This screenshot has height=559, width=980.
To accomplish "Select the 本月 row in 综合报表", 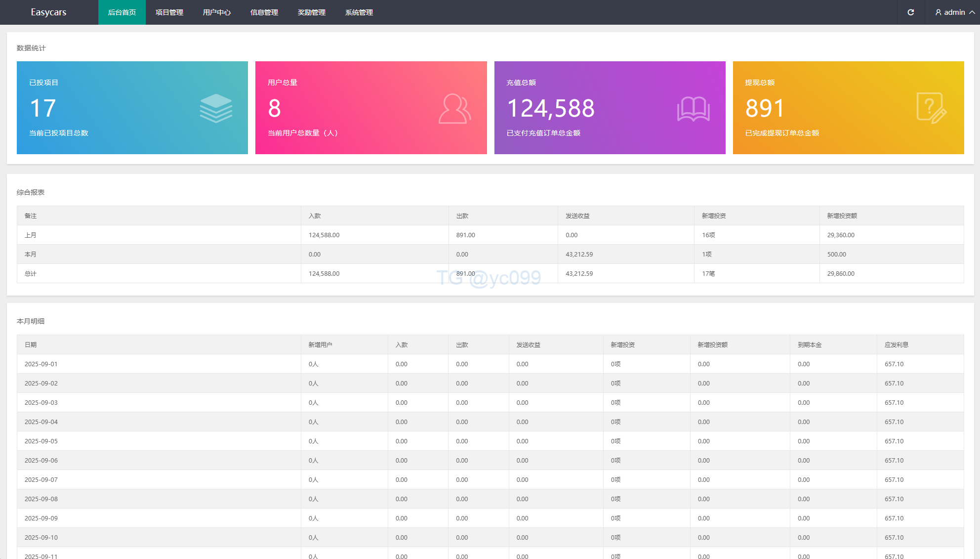I will click(x=31, y=254).
